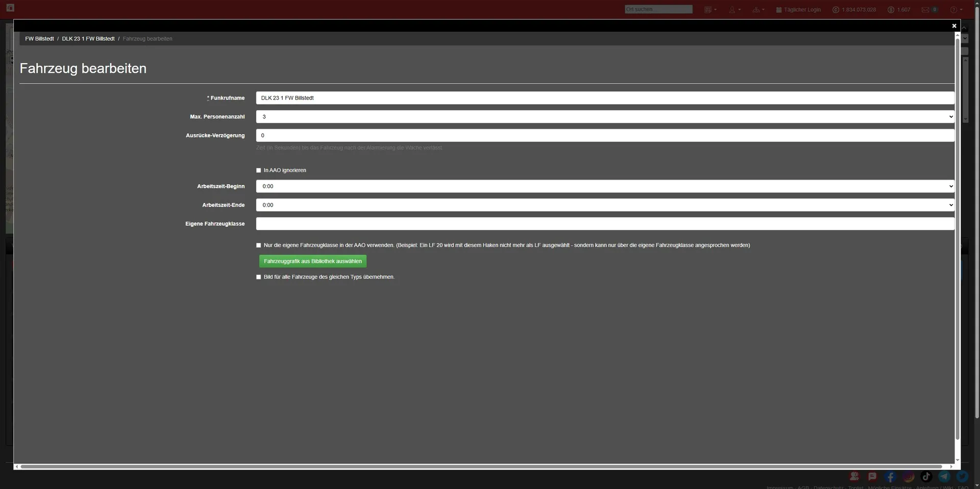Enable the In AAO ignorieren checkbox
Image resolution: width=980 pixels, height=489 pixels.
259,170
